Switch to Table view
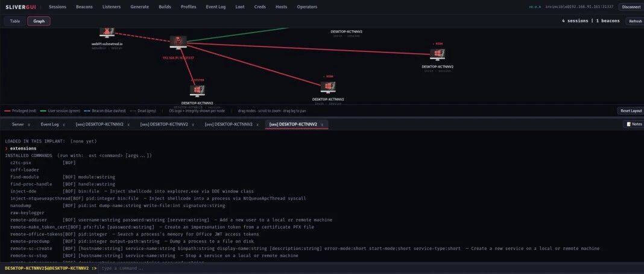The height and width of the screenshot is (274, 644). (x=15, y=21)
